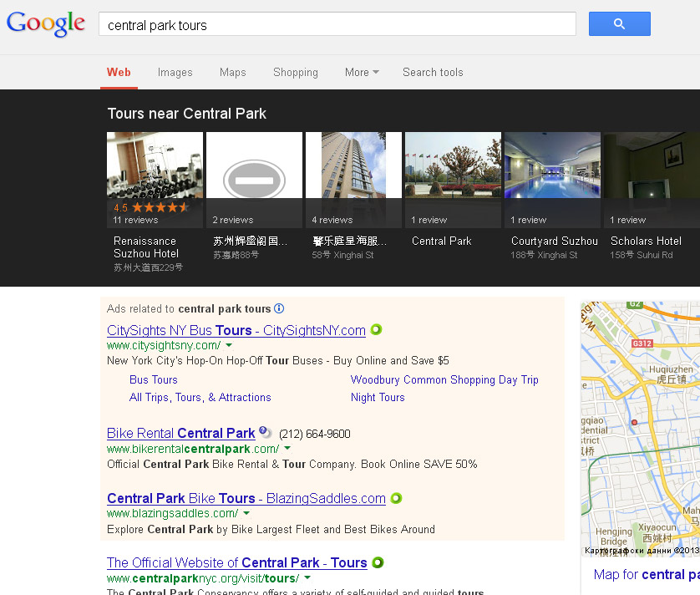Click phone number (212) 664-9600
The width and height of the screenshot is (700, 595).
click(x=315, y=434)
